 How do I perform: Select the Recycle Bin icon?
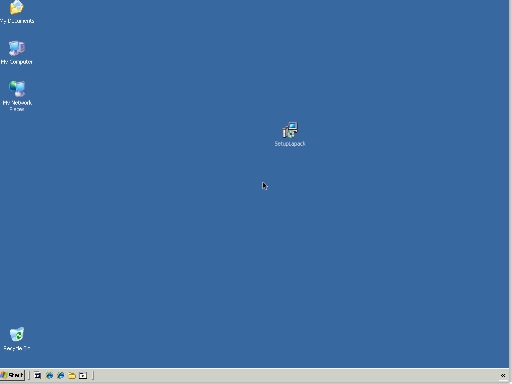17,334
